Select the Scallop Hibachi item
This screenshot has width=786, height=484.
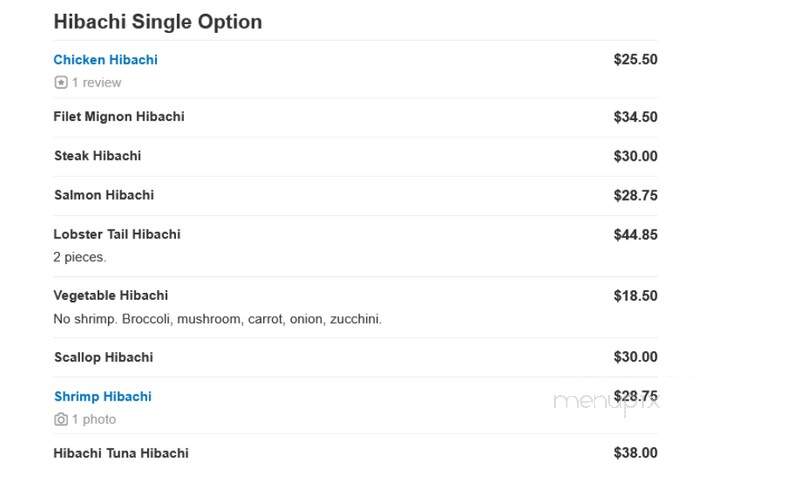103,357
